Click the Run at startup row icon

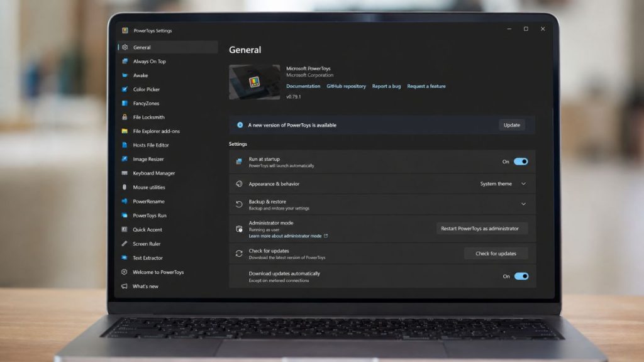(x=239, y=162)
